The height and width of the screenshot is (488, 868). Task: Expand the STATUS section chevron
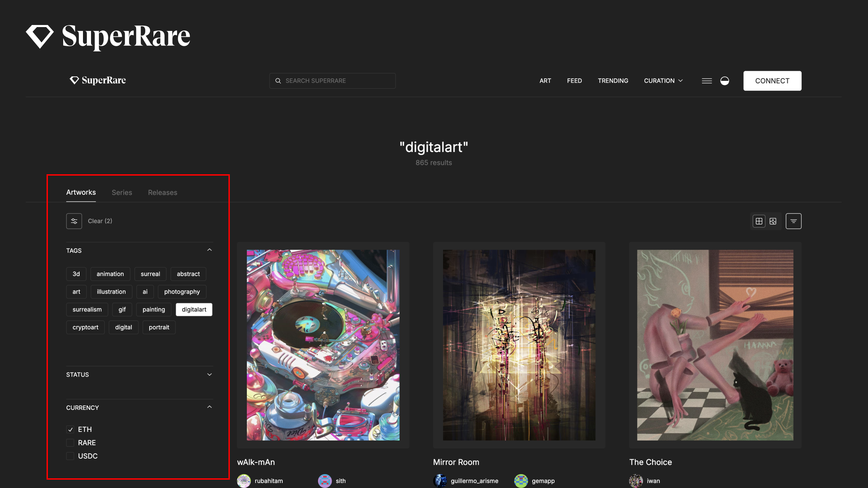[209, 375]
